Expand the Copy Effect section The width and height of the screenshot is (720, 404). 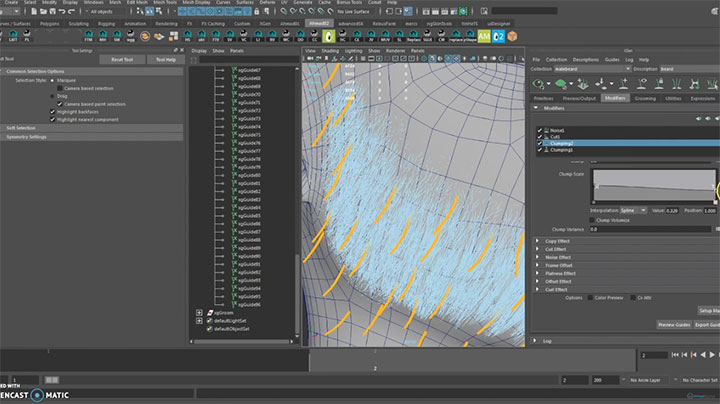538,241
